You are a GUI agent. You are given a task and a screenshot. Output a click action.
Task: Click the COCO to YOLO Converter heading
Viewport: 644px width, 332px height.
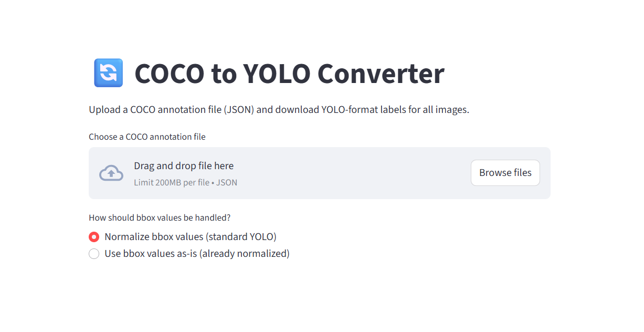pyautogui.click(x=289, y=74)
